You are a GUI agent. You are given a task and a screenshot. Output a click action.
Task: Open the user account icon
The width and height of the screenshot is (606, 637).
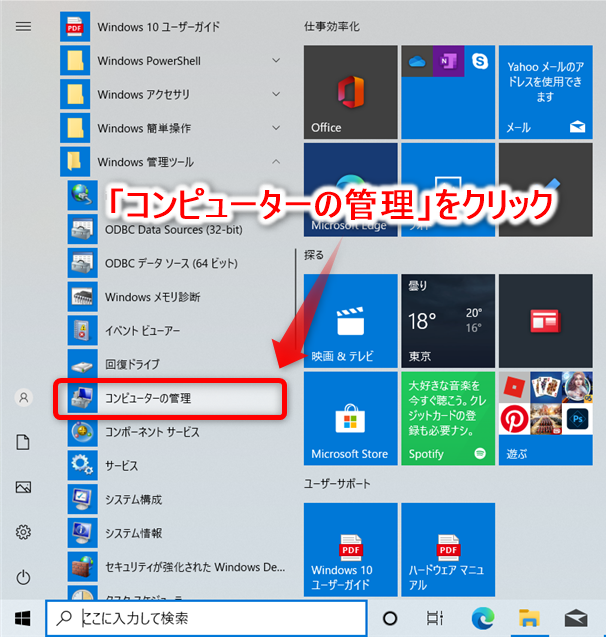click(x=24, y=397)
